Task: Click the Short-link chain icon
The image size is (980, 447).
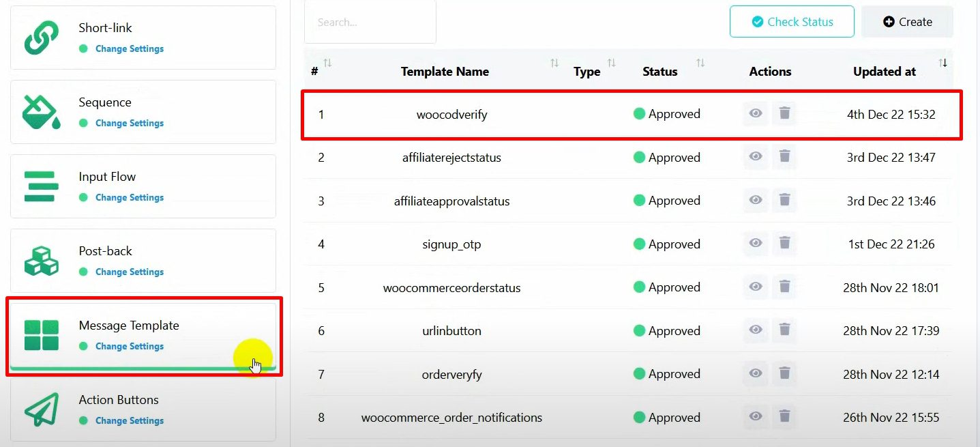Action: pos(42,38)
